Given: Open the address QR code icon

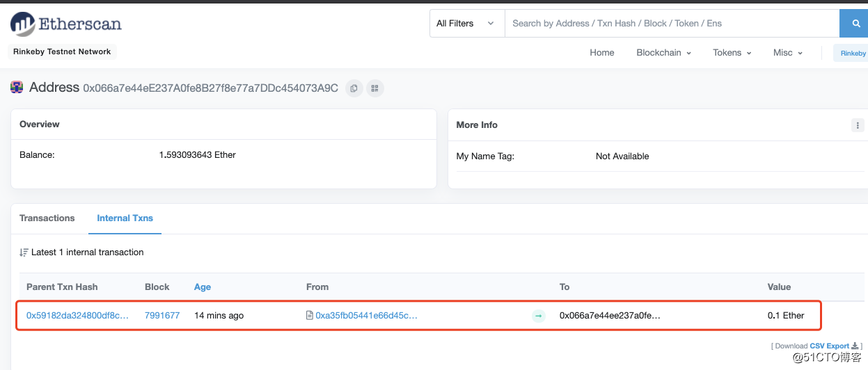Looking at the screenshot, I should click(x=374, y=88).
